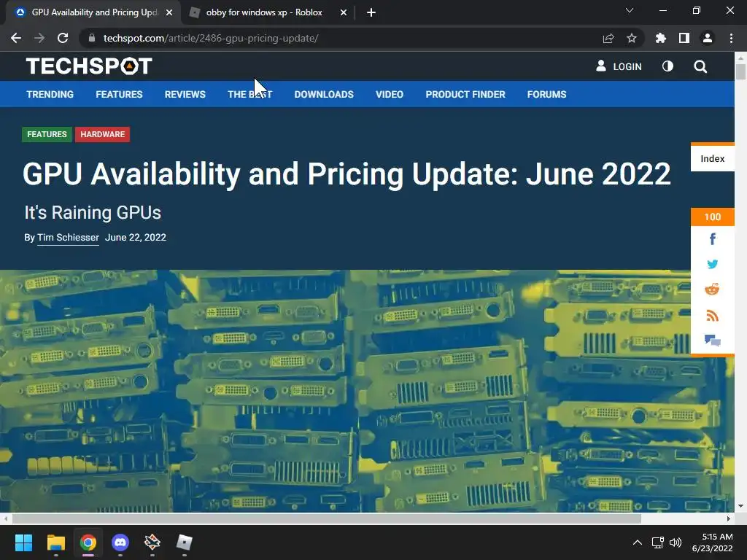The height and width of the screenshot is (560, 747).
Task: Click the GPU cards hero image
Action: (x=345, y=391)
